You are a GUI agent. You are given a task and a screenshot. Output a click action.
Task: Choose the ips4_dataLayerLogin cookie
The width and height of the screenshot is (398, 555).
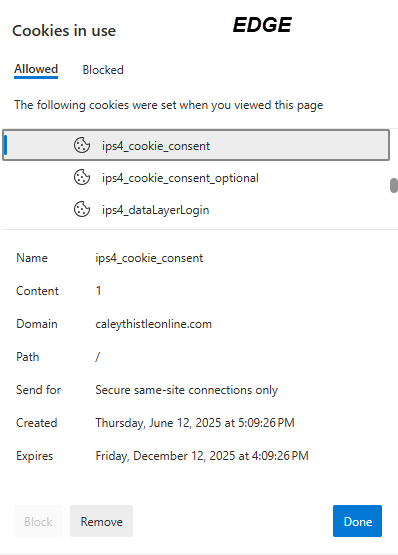(x=196, y=210)
